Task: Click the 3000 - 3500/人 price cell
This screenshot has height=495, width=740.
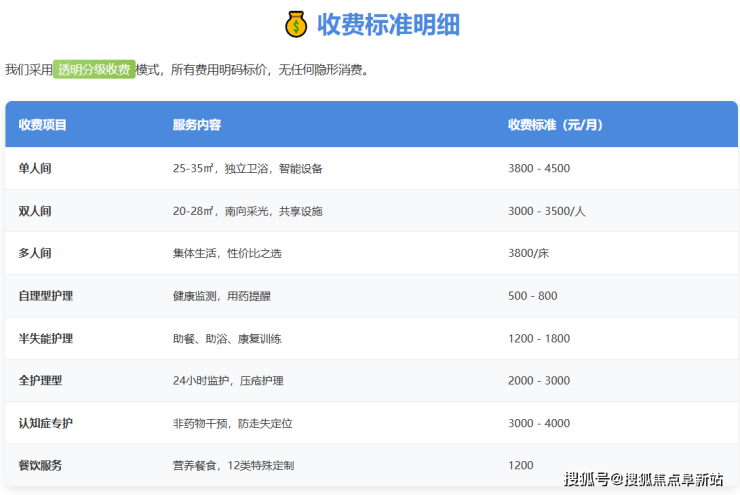Action: [546, 211]
